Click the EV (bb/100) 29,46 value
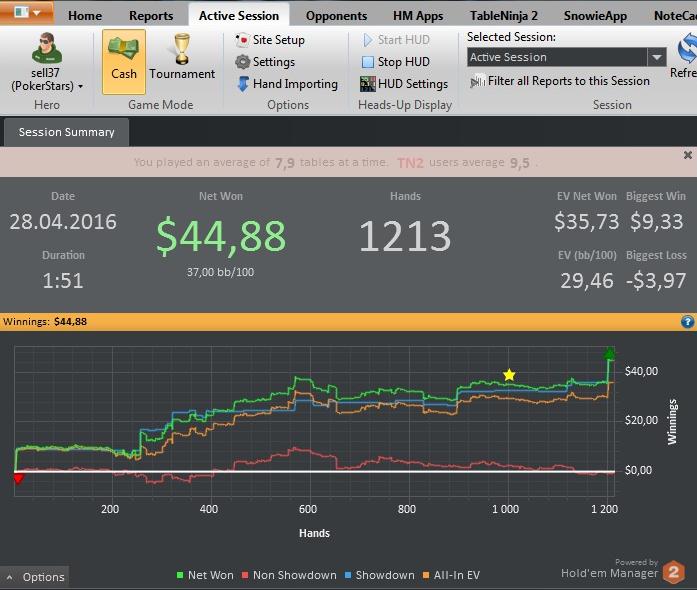Image resolution: width=697 pixels, height=590 pixels. [x=587, y=281]
